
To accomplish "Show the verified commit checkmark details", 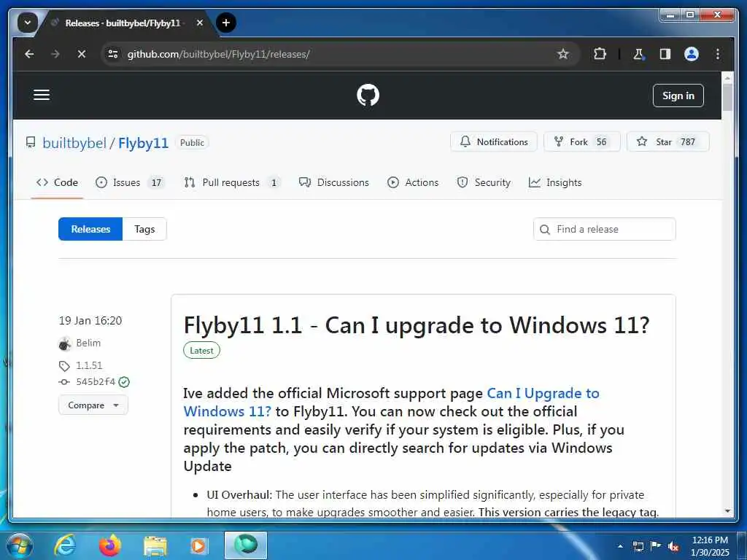I will click(x=124, y=382).
